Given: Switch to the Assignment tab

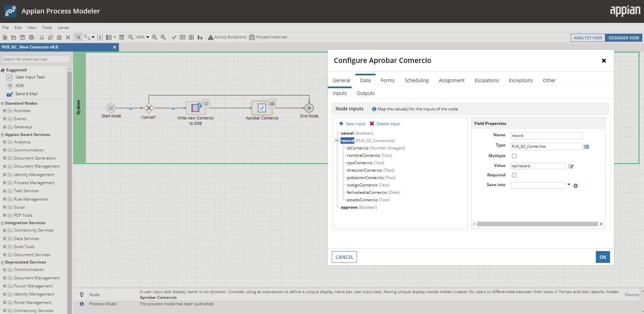Looking at the screenshot, I should [451, 80].
